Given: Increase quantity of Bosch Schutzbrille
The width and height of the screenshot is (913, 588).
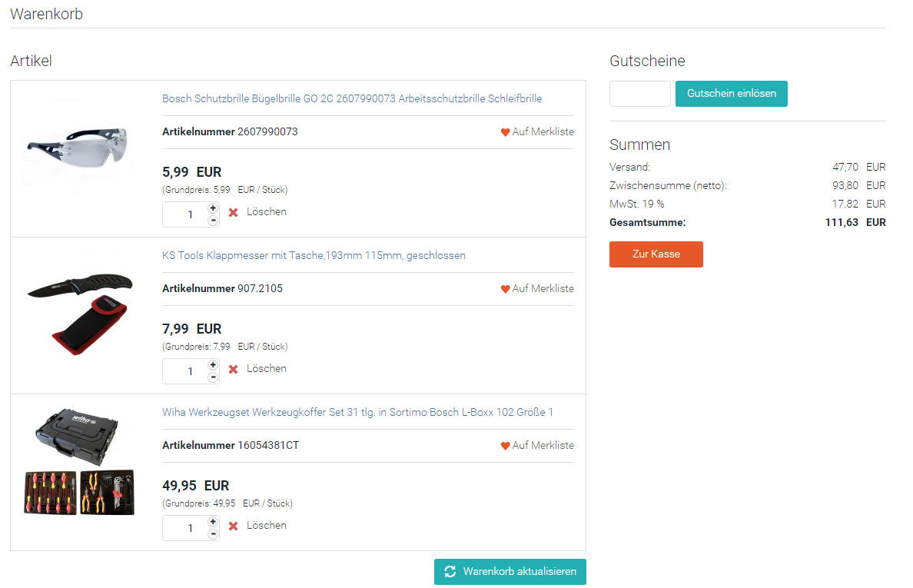Looking at the screenshot, I should [213, 208].
